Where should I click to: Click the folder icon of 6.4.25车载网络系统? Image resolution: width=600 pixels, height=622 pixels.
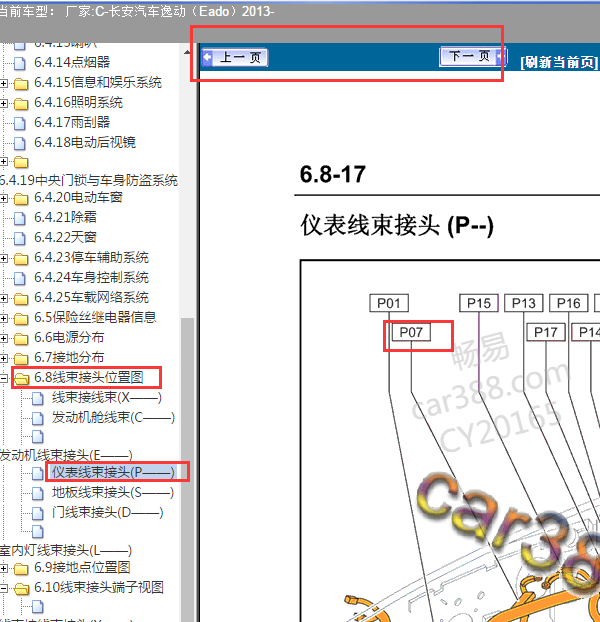21,298
